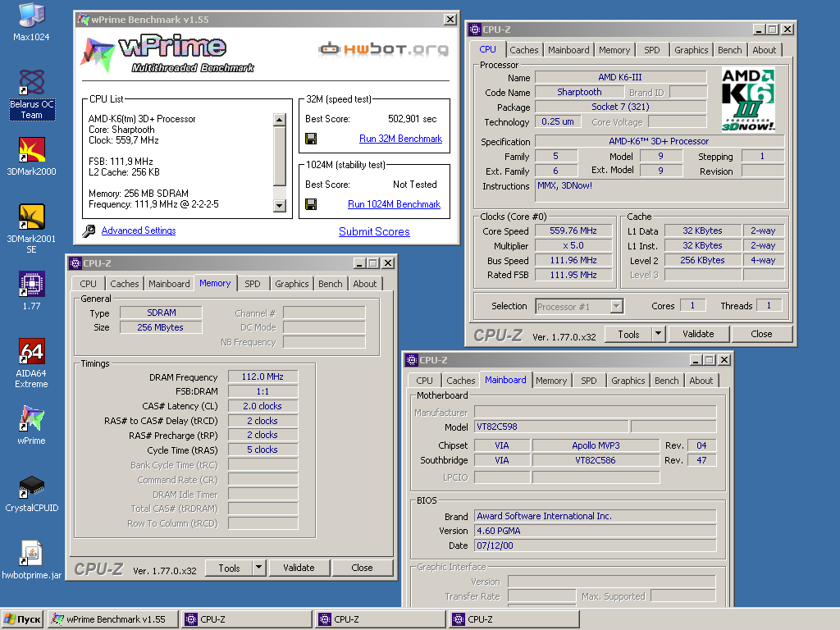Select the Belarus OC Team desktop shortcut

pos(32,95)
